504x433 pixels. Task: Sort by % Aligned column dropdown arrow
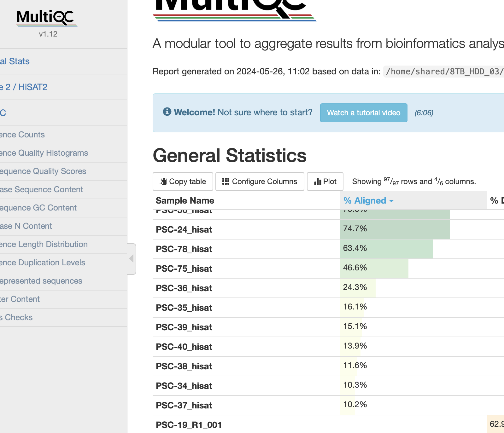click(x=391, y=201)
